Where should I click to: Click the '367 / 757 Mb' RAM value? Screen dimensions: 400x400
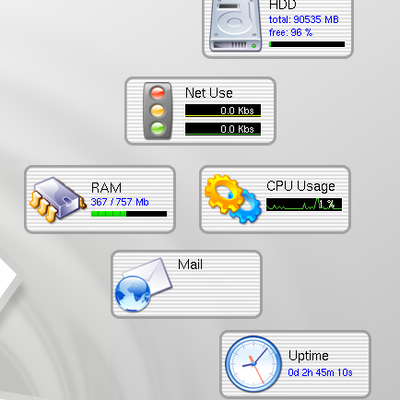120,202
